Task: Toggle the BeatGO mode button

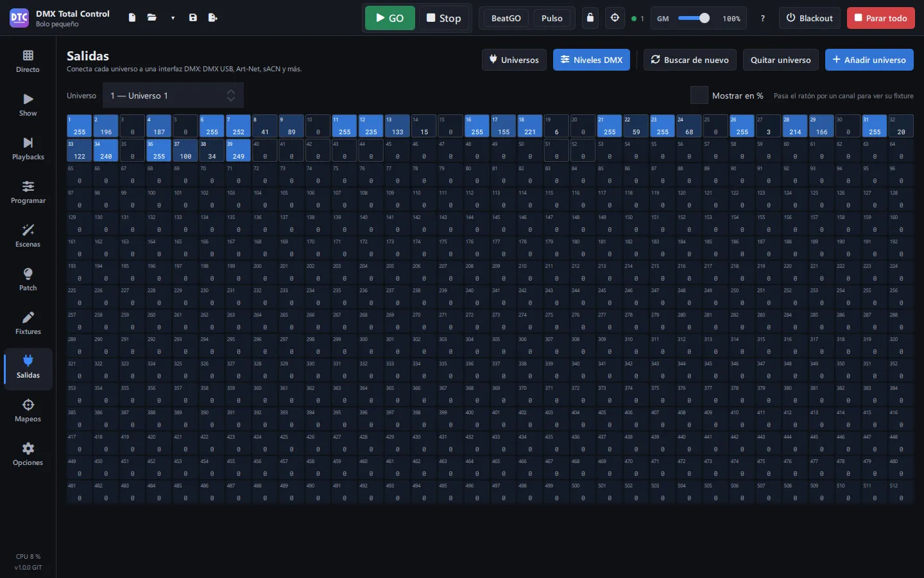Action: point(506,18)
